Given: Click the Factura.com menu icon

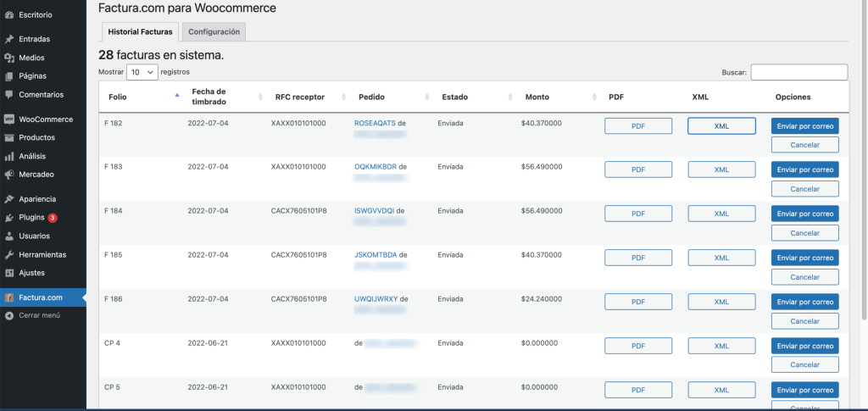Looking at the screenshot, I should coord(8,297).
